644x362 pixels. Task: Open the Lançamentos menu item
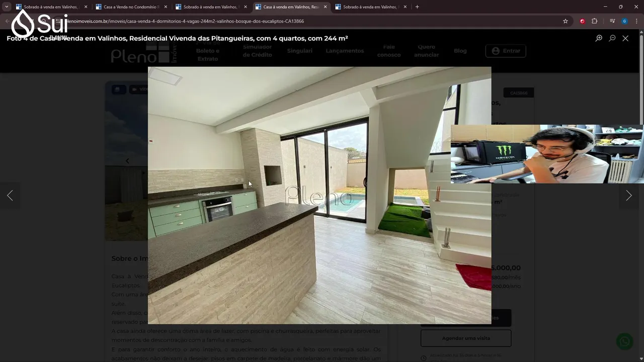pyautogui.click(x=345, y=51)
